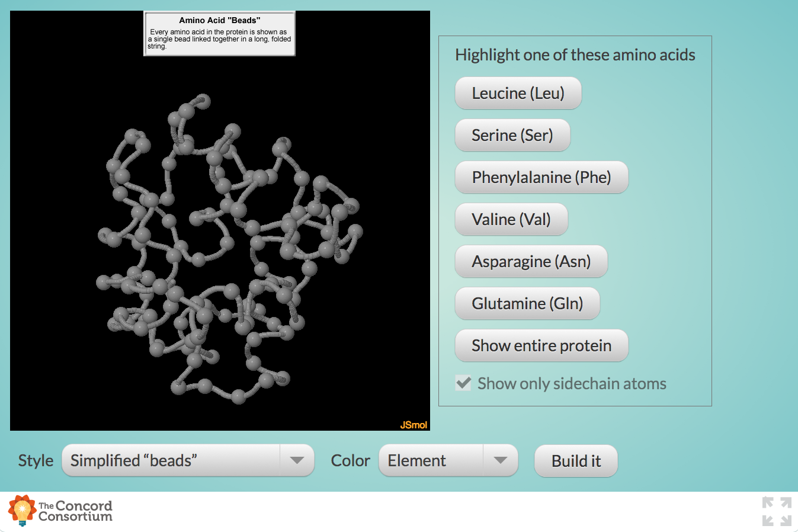Click The Concord Consortium text link
This screenshot has width=798, height=532.
coord(75,510)
